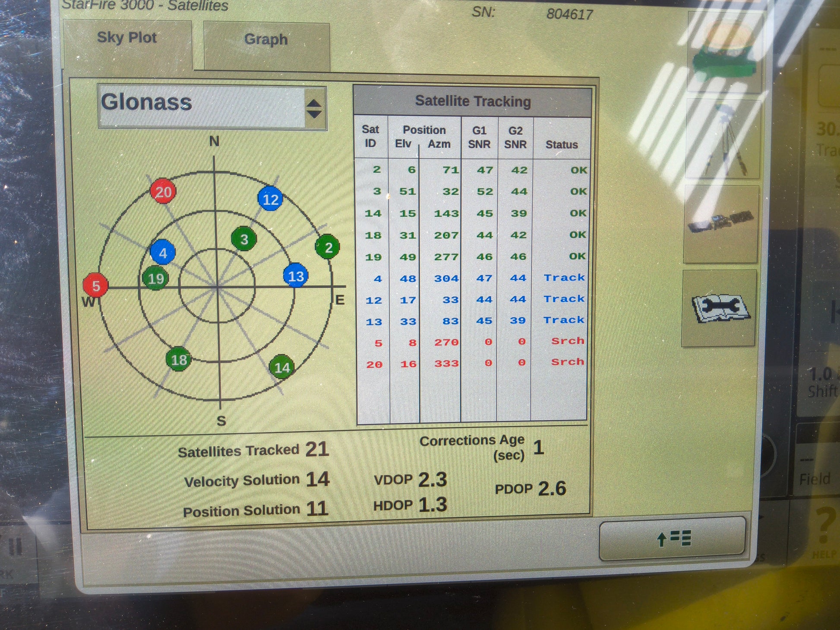
Task: Select blue satellite 13 on sky plot
Action: pyautogui.click(x=296, y=275)
